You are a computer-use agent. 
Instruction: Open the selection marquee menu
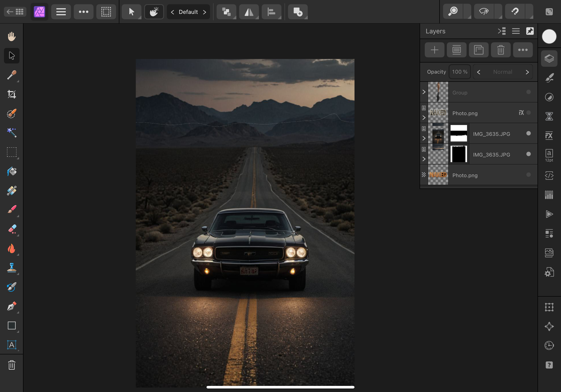(x=106, y=12)
